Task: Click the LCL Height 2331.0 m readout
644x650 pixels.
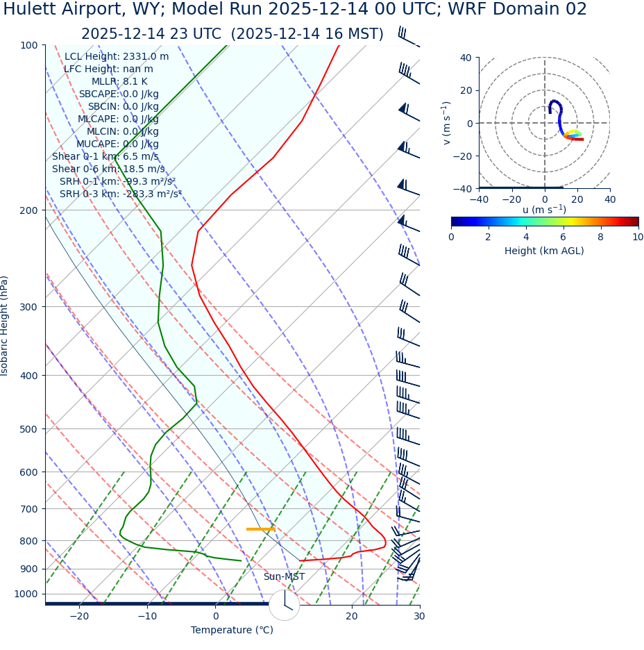Action: (116, 57)
